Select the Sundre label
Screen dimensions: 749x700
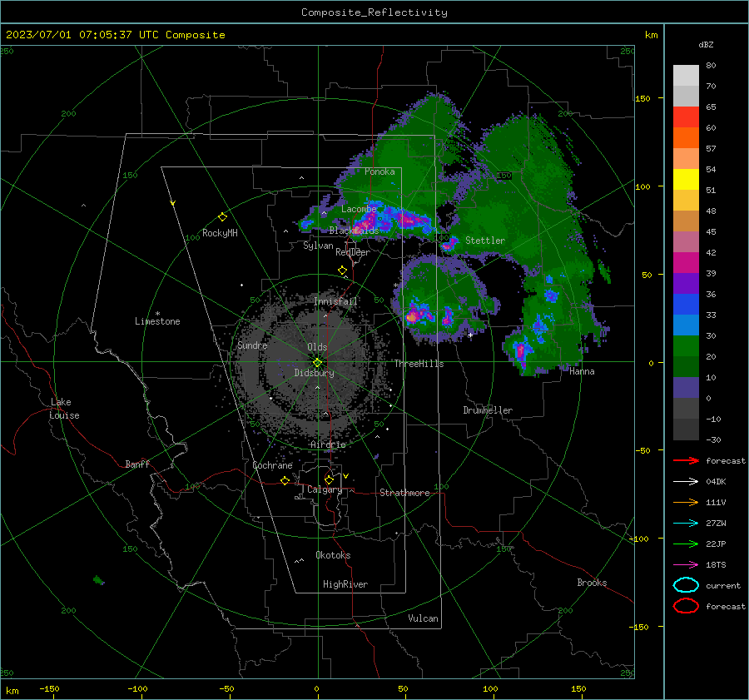click(x=252, y=345)
